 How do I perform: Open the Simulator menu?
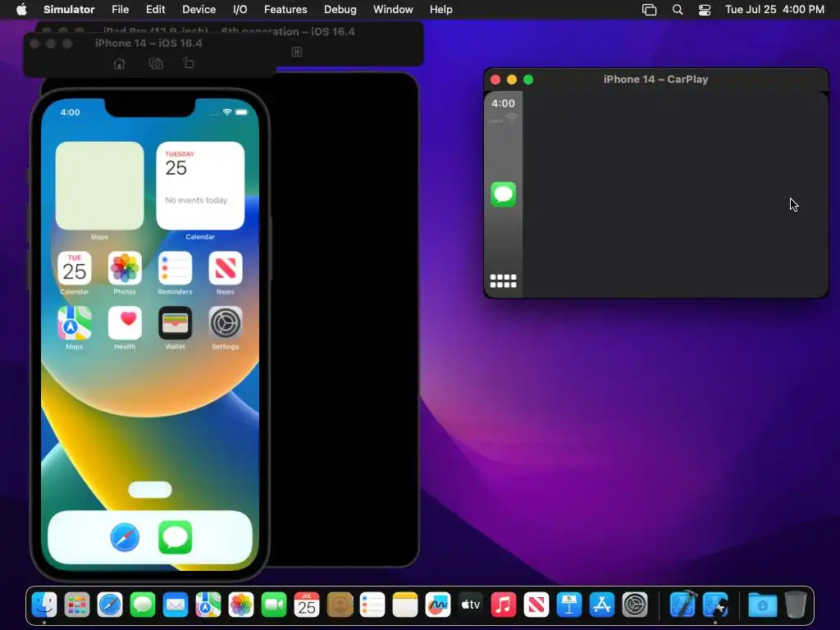[x=69, y=10]
